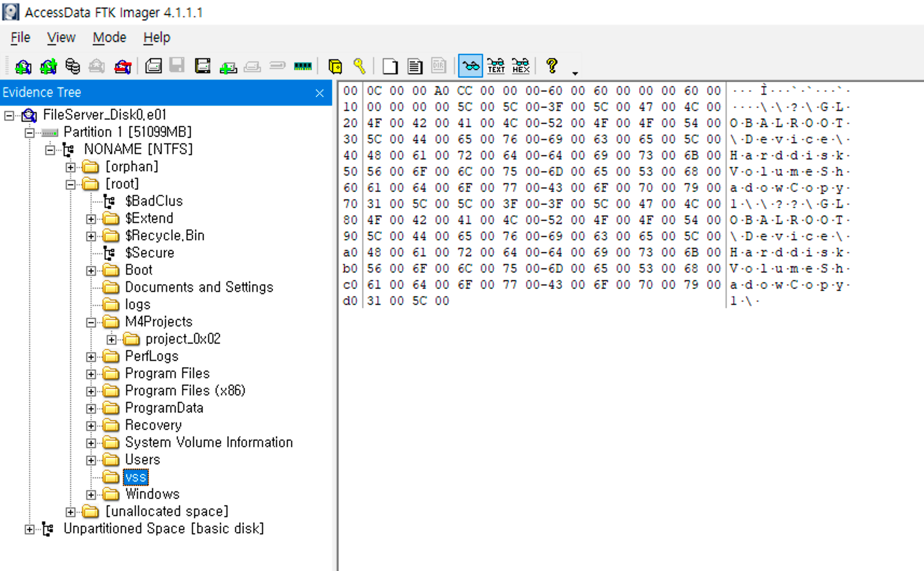Select the Boot folder
This screenshot has height=571, width=924.
139,270
